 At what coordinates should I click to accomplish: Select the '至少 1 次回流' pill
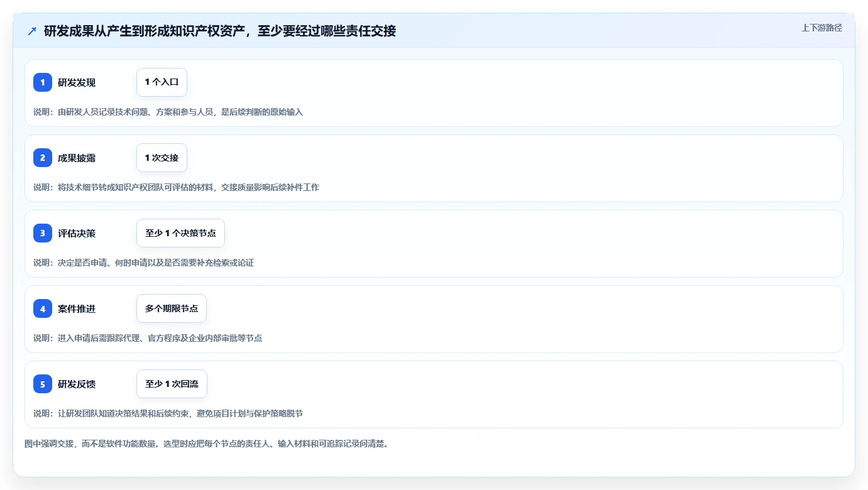172,384
